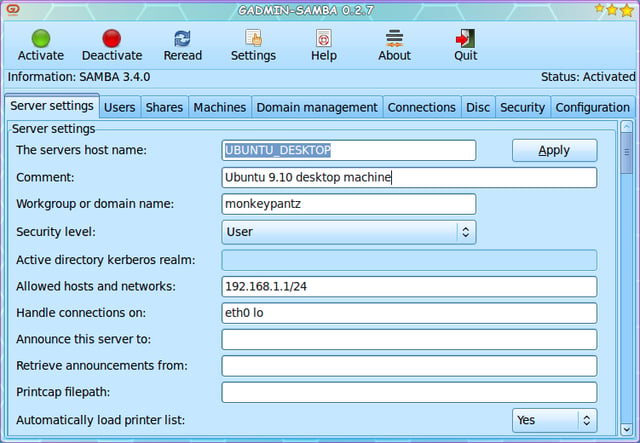This screenshot has width=640, height=443.
Task: Click the vertical scrollbar thumb
Action: (627, 153)
